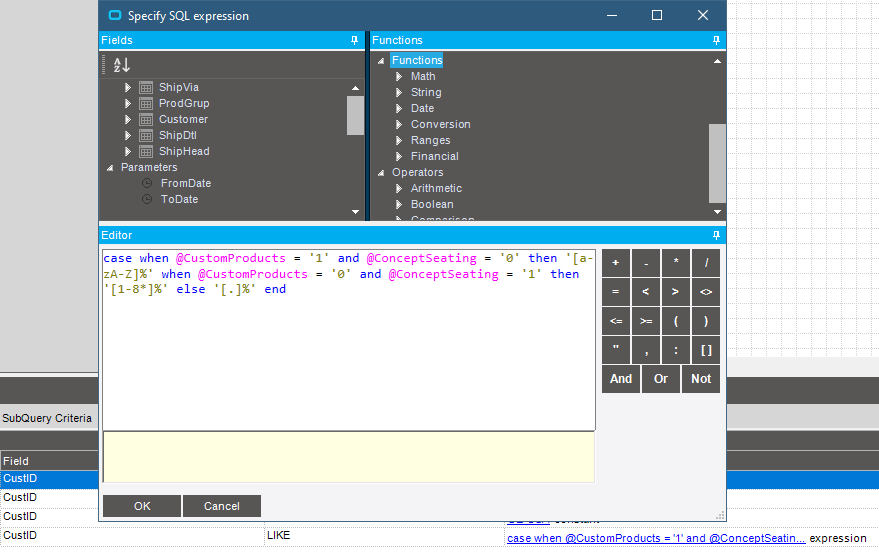Expand the String functions group
This screenshot has width=879, height=557.
coord(399,92)
